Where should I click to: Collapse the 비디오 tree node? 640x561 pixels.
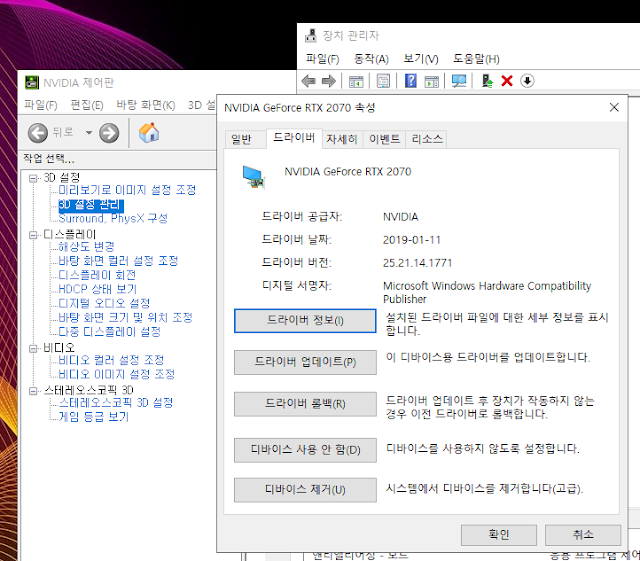click(x=33, y=348)
